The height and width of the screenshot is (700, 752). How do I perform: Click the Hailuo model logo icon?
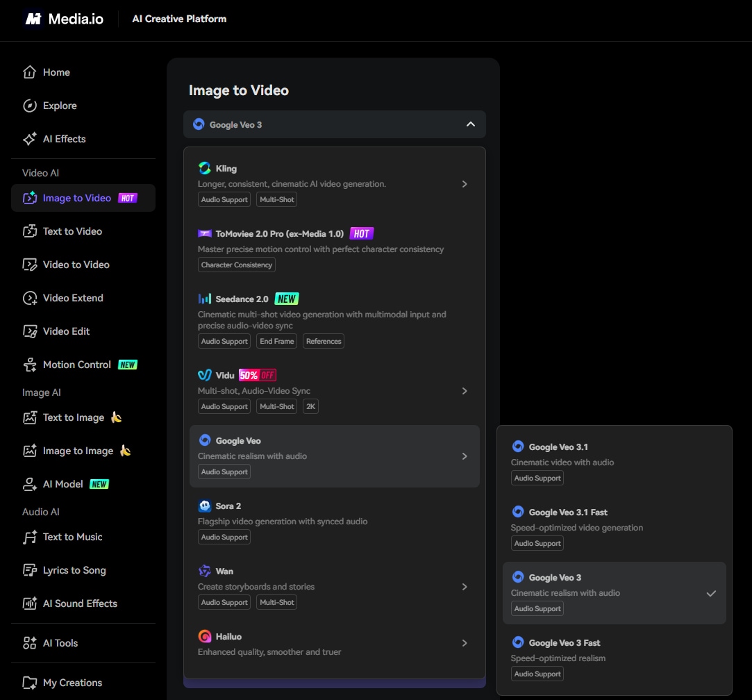(205, 636)
